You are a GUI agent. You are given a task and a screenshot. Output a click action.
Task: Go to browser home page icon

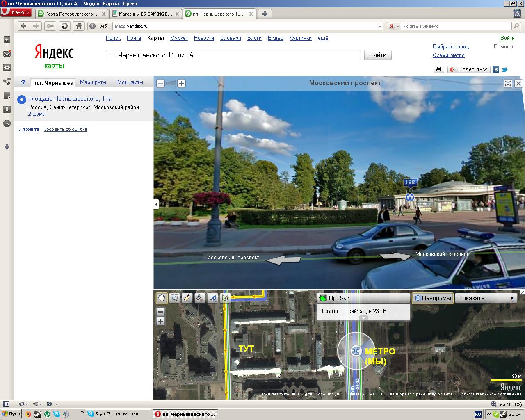79,26
